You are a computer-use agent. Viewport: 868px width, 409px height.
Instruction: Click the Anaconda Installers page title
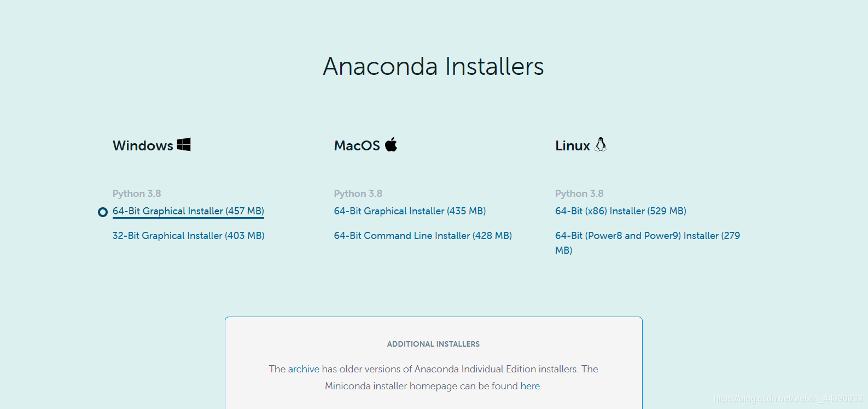434,66
